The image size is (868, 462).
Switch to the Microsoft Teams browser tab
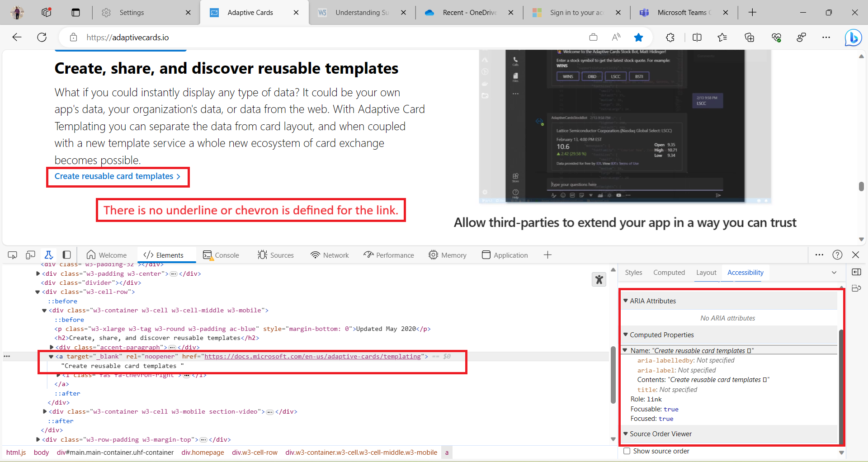point(684,13)
